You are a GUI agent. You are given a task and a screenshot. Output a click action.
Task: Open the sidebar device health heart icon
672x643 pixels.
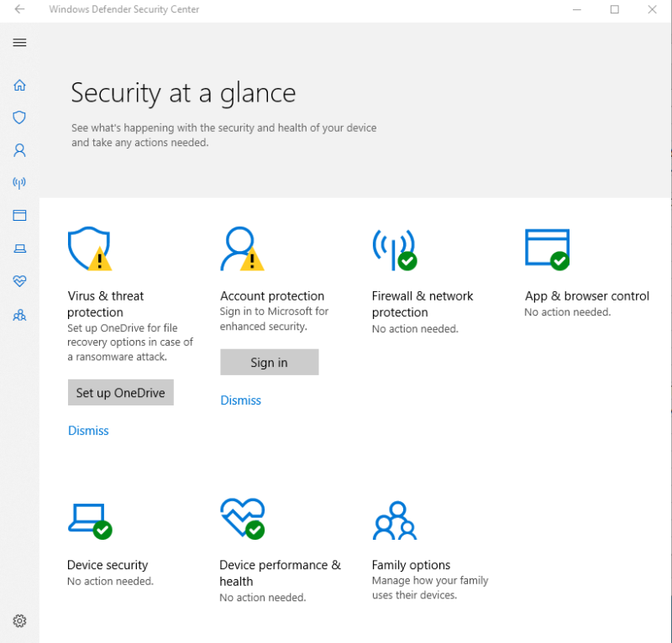pos(19,281)
